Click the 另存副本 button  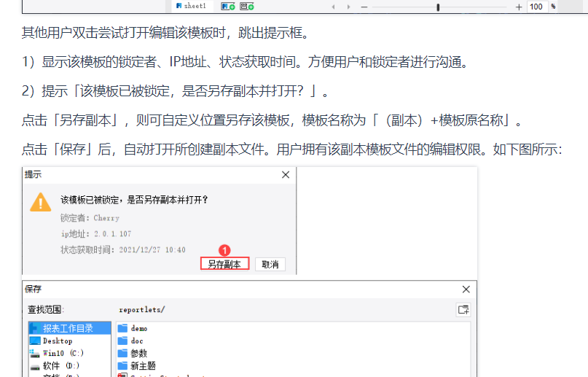coord(224,264)
